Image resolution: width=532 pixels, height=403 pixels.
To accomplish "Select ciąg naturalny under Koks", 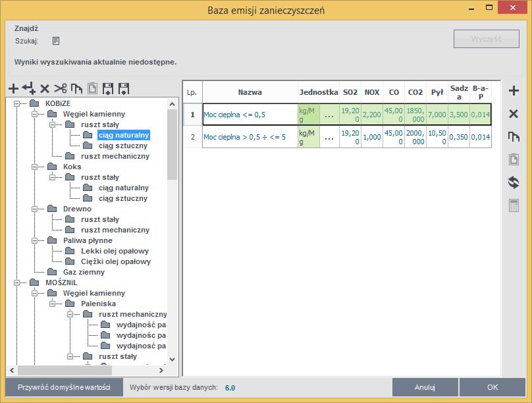I will [x=124, y=188].
